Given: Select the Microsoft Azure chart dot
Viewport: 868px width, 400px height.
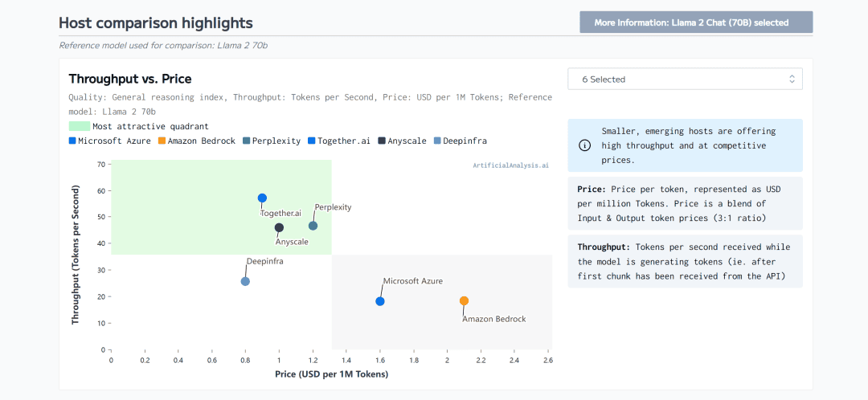Looking at the screenshot, I should (380, 301).
